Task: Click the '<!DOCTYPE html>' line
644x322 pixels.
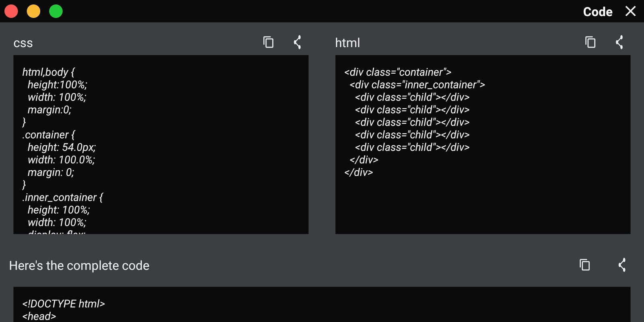Action: (64, 304)
